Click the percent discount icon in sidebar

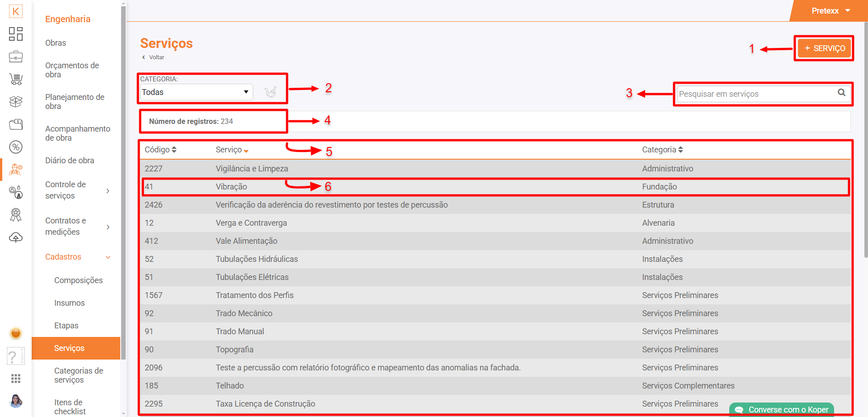pyautogui.click(x=16, y=147)
